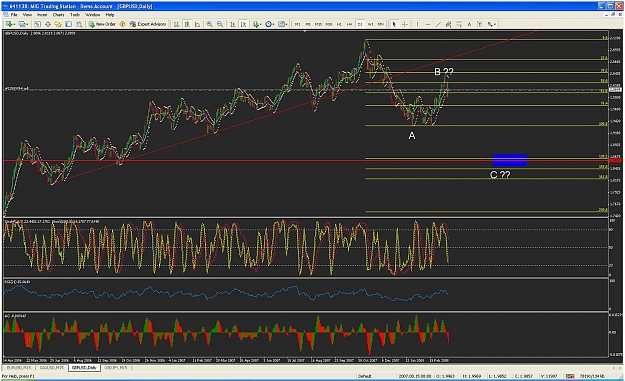Toggle chart auto scroll
The height and width of the screenshot is (381, 625).
[233, 24]
